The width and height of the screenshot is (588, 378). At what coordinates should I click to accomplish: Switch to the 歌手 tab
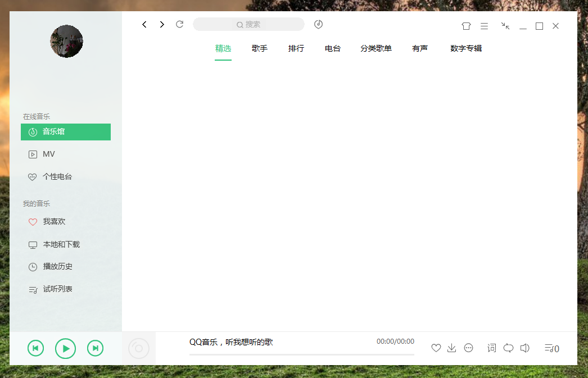click(x=260, y=48)
